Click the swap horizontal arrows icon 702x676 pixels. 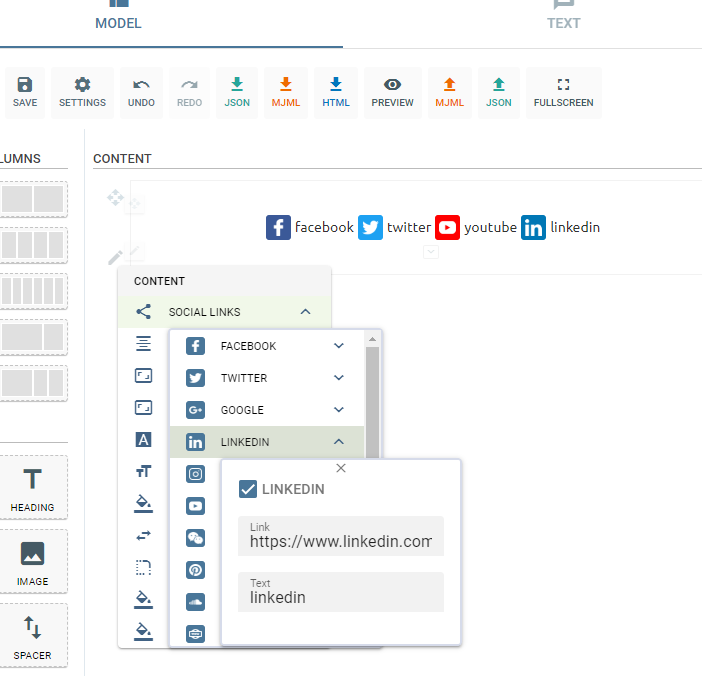(x=143, y=535)
